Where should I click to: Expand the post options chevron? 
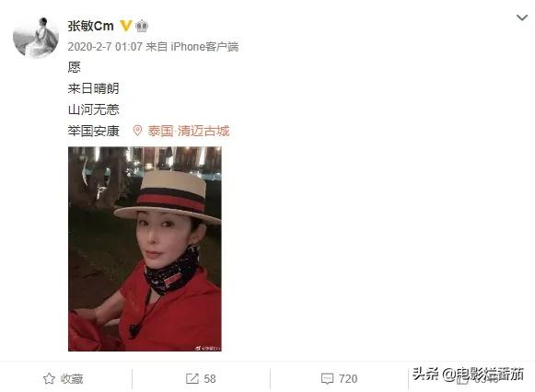tap(522, 17)
